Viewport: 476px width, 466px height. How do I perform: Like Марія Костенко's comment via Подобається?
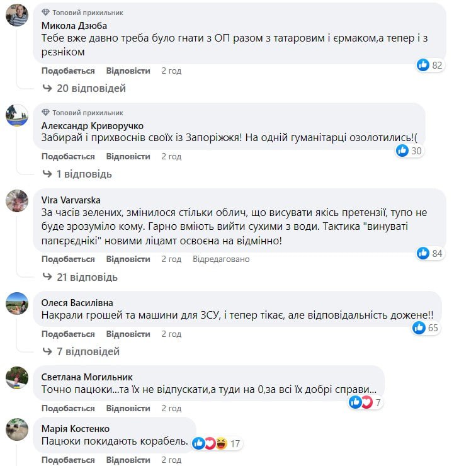tap(68, 460)
